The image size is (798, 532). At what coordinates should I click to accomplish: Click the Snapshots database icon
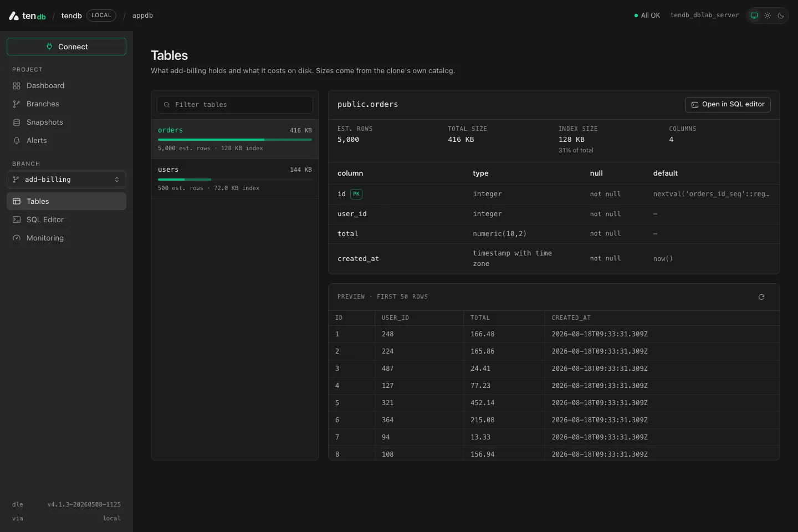[17, 122]
